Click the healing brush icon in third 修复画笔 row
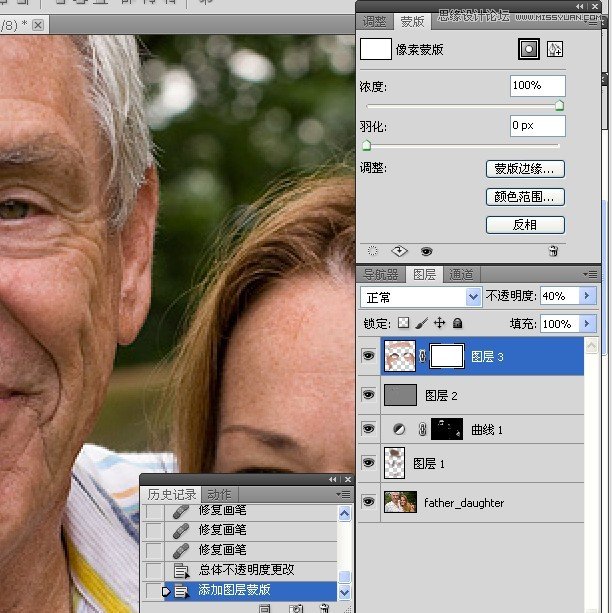 click(180, 550)
